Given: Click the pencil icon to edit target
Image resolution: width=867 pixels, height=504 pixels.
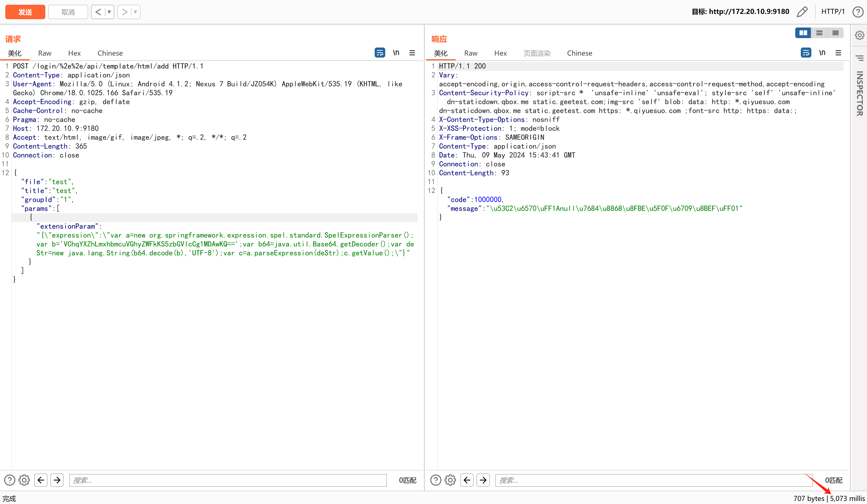Looking at the screenshot, I should 802,12.
